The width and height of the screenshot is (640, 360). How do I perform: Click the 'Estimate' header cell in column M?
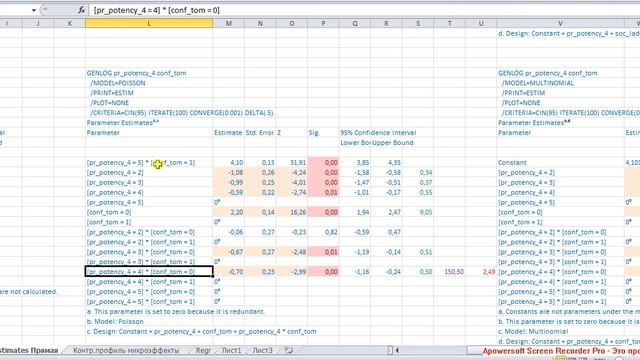click(x=228, y=133)
